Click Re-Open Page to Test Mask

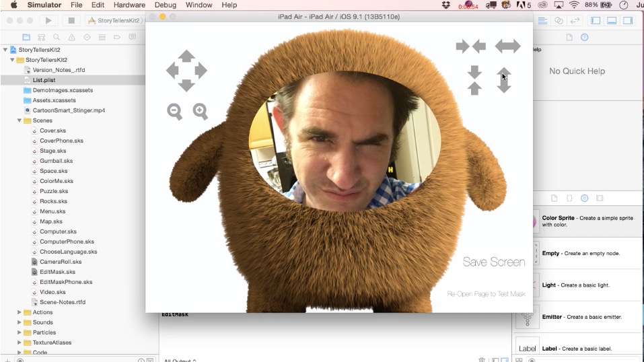(x=486, y=294)
